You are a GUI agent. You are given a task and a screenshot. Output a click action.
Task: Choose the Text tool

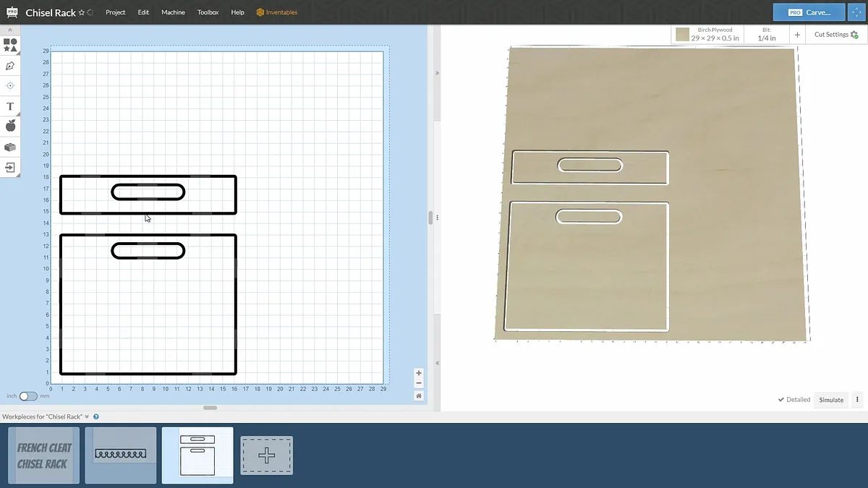point(10,106)
